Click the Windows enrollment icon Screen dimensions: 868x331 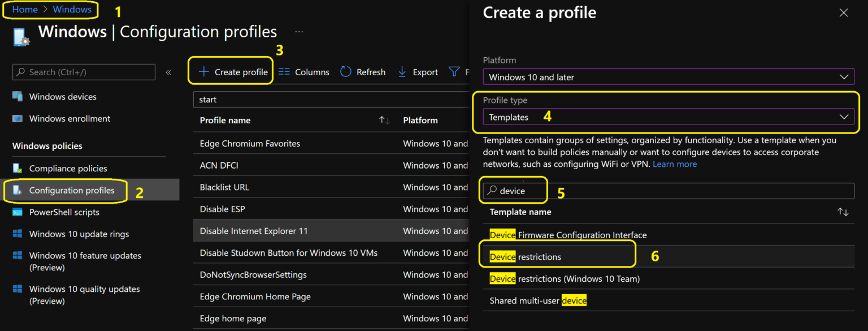[x=18, y=119]
